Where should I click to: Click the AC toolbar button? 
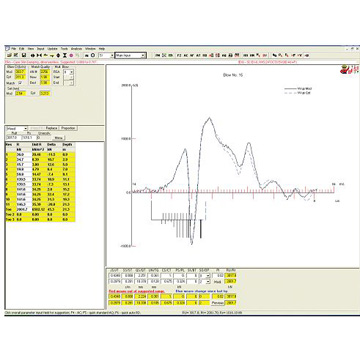coord(186,55)
